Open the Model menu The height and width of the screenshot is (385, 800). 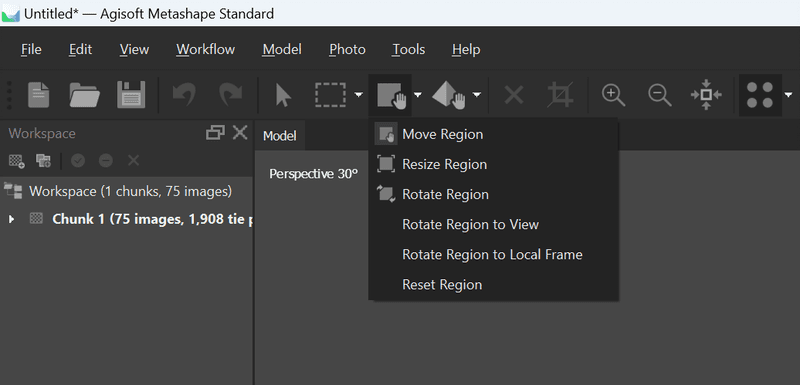click(282, 49)
